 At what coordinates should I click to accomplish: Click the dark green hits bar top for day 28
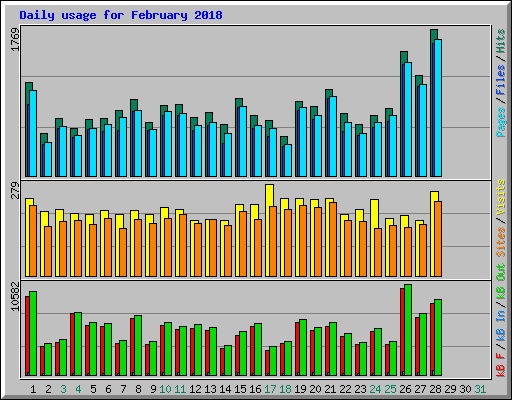point(434,33)
